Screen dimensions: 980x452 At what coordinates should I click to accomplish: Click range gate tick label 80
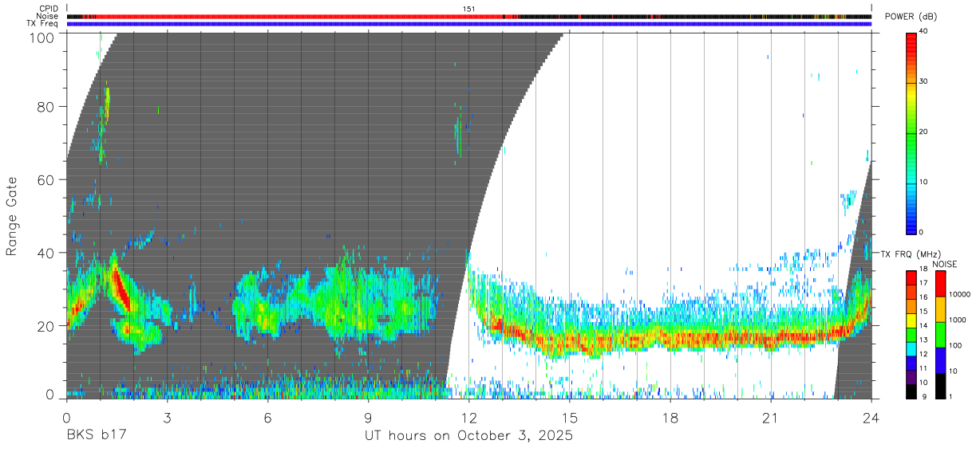(x=47, y=107)
